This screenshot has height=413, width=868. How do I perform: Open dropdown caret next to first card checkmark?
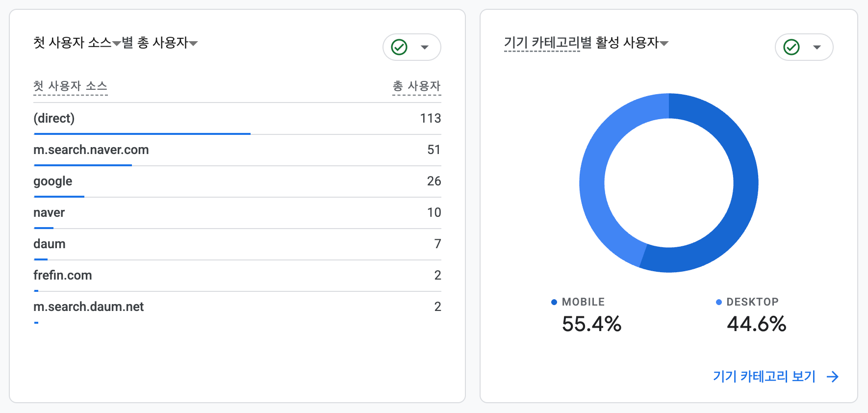(425, 48)
